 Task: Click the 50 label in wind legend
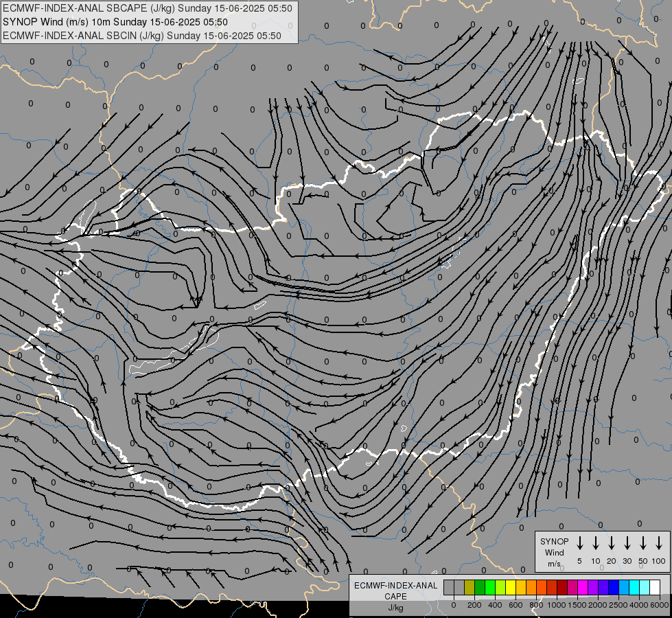[643, 561]
